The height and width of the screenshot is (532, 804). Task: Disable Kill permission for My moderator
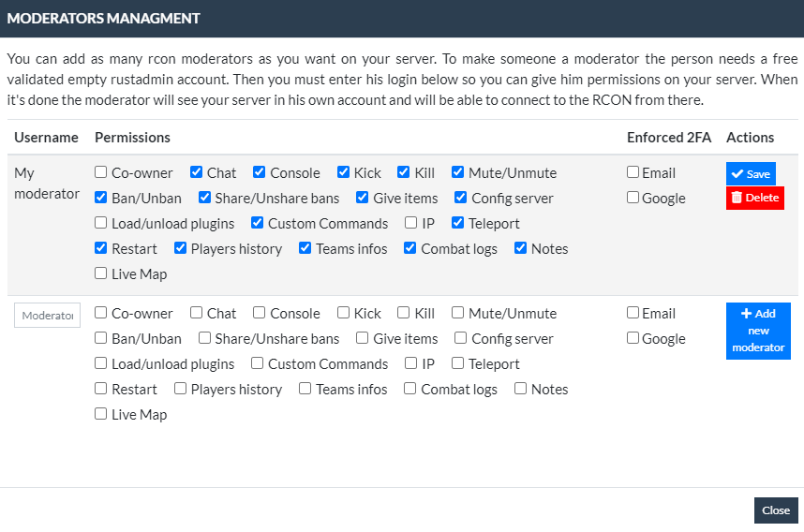click(404, 172)
